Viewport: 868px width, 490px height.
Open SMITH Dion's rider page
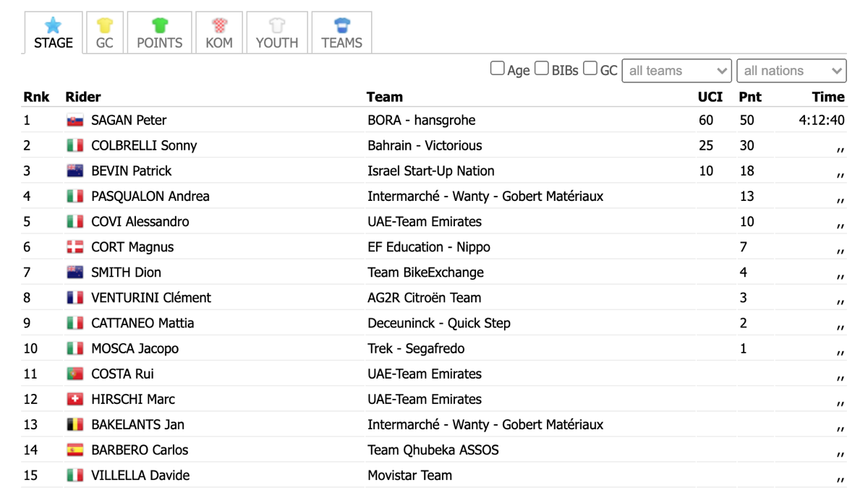pyautogui.click(x=126, y=272)
